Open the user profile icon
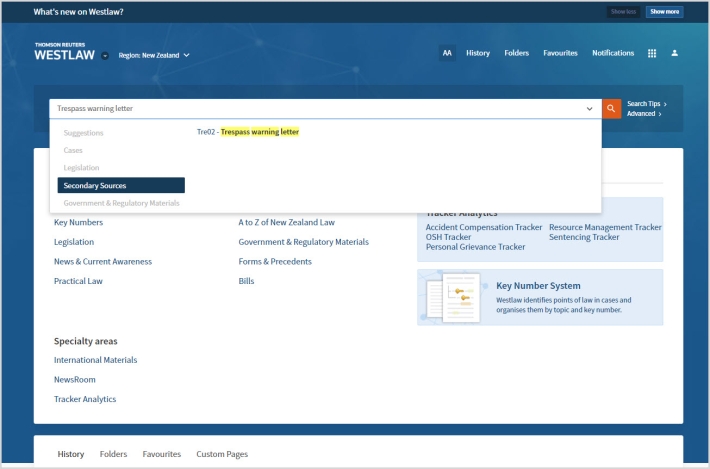This screenshot has height=469, width=710. [674, 53]
